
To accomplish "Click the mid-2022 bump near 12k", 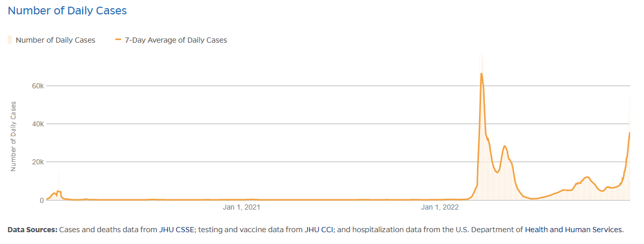I will tap(586, 177).
